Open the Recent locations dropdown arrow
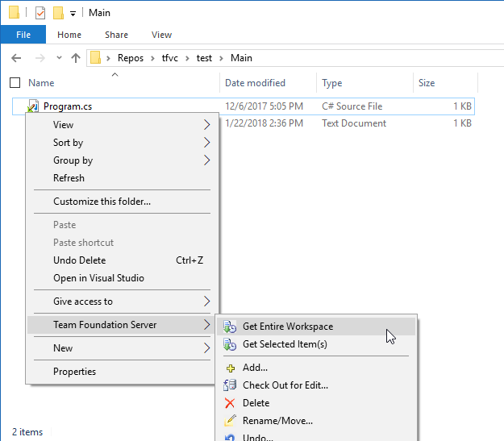The height and width of the screenshot is (441, 504). pyautogui.click(x=59, y=58)
